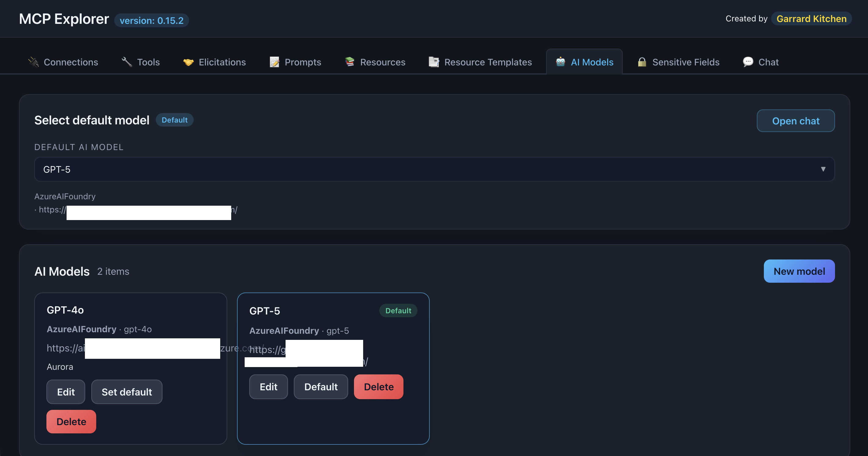Screen dimensions: 868x456
Task: Set GPT-4o as default model
Action: pyautogui.click(x=127, y=392)
